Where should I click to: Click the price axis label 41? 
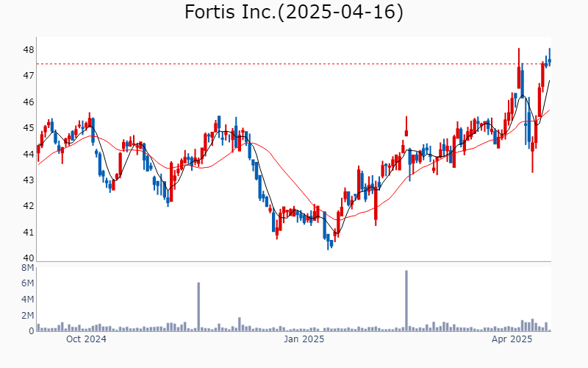click(29, 233)
